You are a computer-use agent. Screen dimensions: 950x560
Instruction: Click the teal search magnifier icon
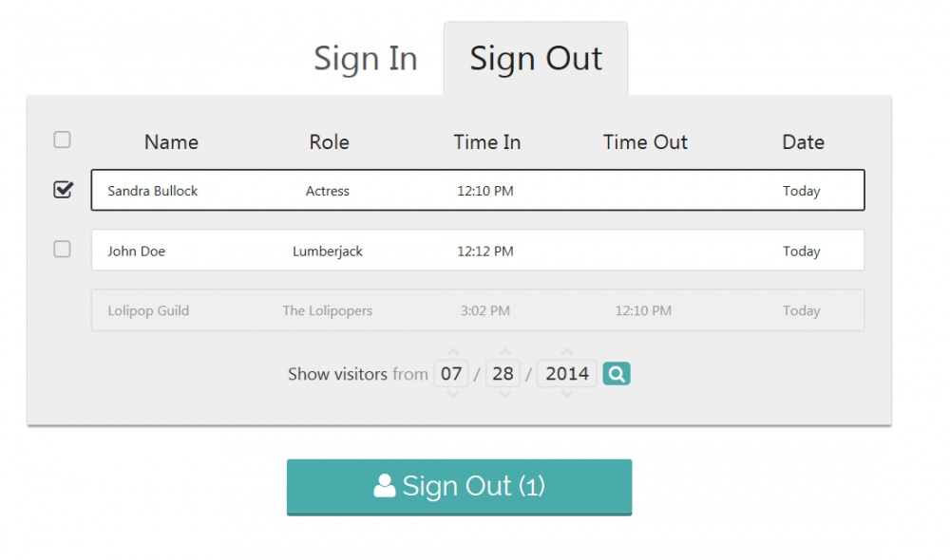[617, 374]
